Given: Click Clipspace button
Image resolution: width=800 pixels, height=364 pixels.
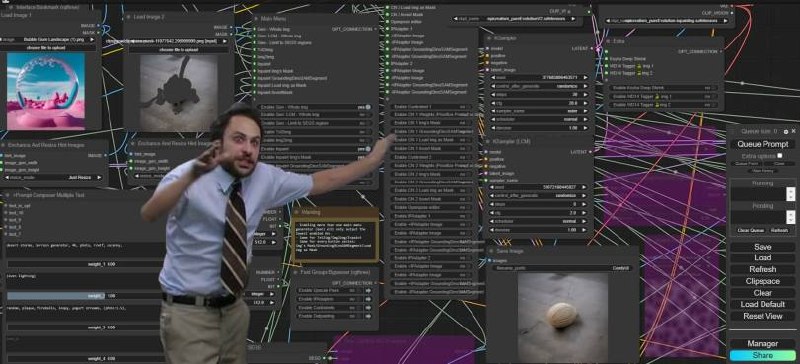Looking at the screenshot, I should tap(762, 281).
